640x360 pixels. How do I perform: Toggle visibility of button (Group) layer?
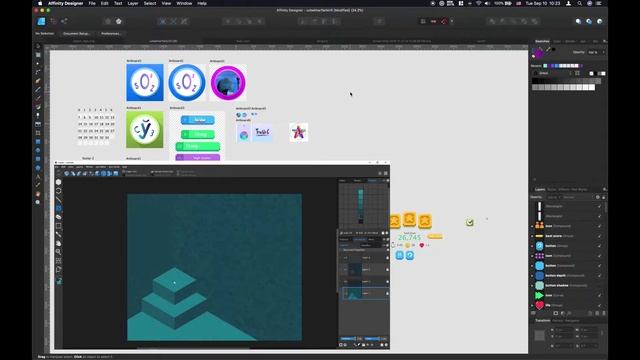(x=599, y=246)
